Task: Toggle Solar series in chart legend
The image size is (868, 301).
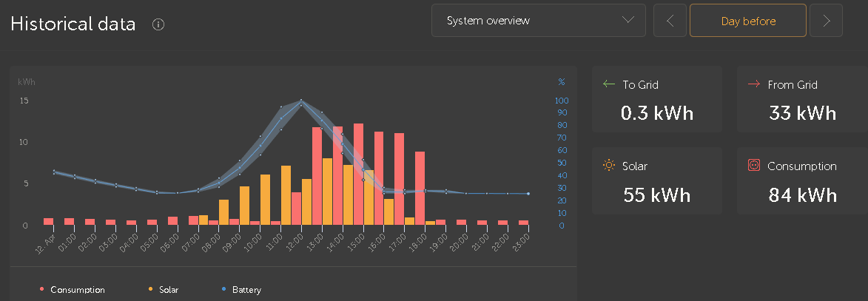Action: click(164, 289)
